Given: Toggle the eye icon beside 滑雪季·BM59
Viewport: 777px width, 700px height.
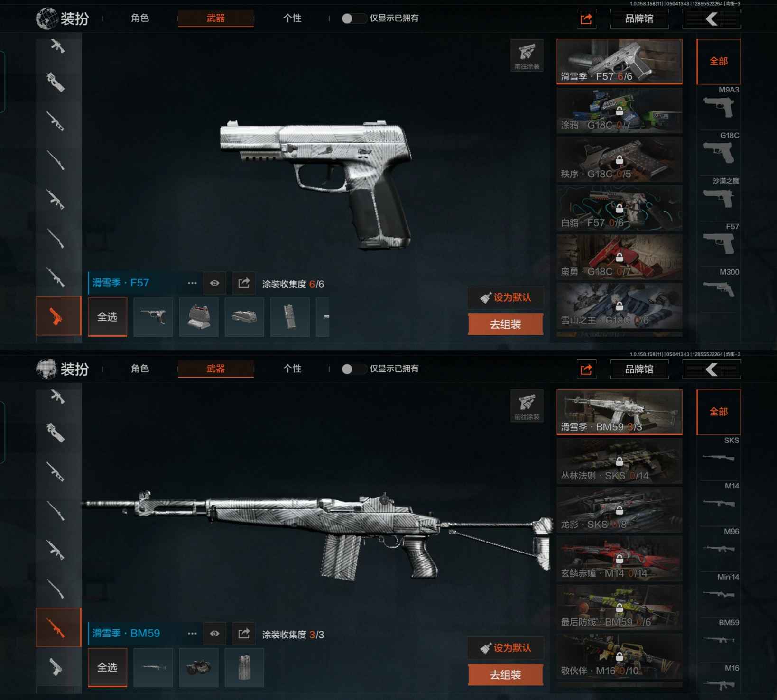Looking at the screenshot, I should click(x=214, y=634).
